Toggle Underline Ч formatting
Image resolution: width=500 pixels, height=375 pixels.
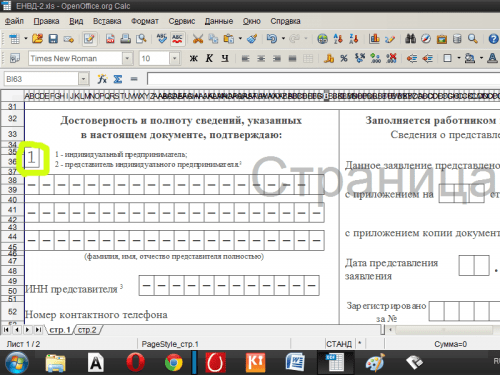pyautogui.click(x=225, y=59)
